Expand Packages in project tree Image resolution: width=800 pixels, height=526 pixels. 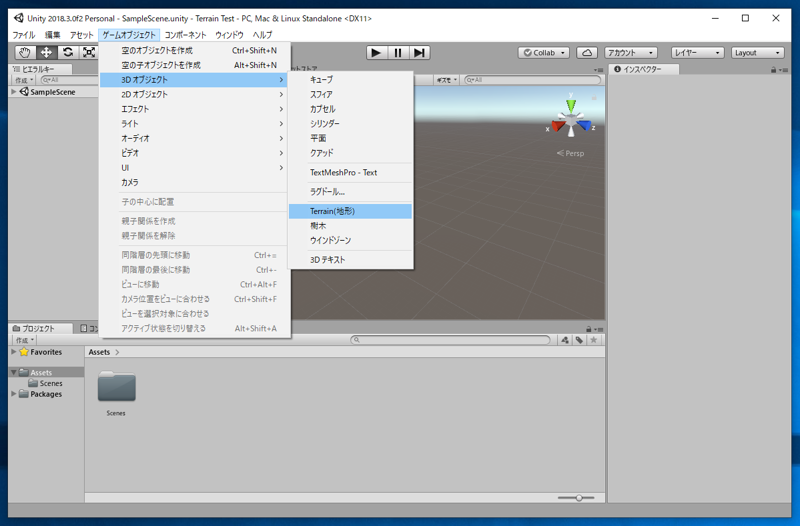pyautogui.click(x=14, y=394)
